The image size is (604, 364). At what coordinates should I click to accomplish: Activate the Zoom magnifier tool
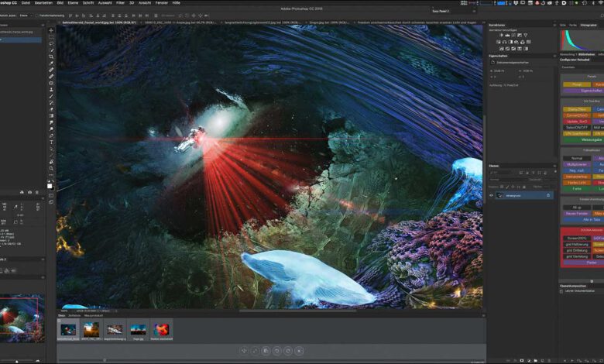tap(52, 168)
